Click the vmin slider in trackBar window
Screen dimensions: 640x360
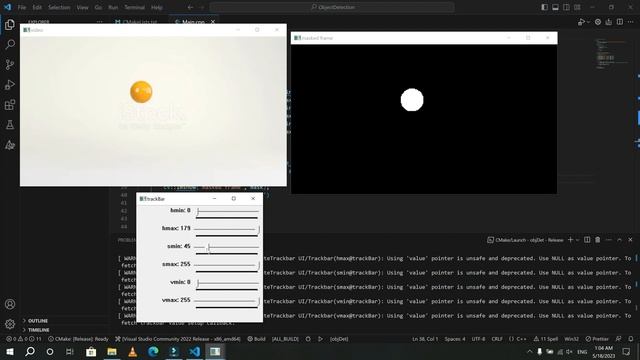[227, 283]
